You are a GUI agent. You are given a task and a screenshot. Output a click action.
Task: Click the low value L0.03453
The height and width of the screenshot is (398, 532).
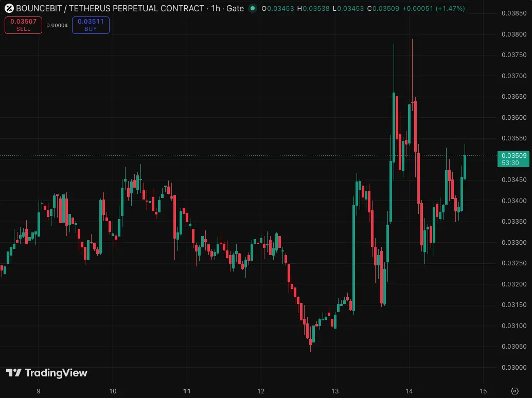pyautogui.click(x=348, y=8)
